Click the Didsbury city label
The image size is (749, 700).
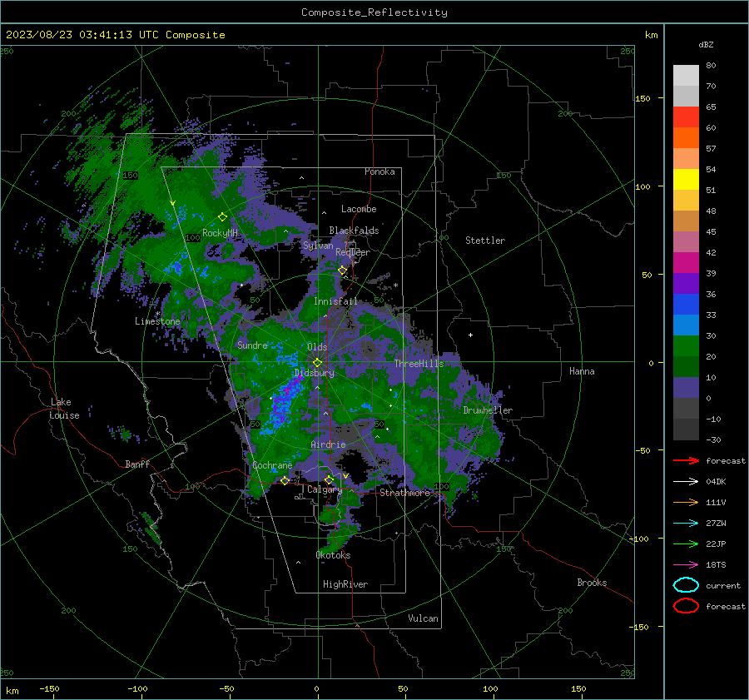(314, 373)
